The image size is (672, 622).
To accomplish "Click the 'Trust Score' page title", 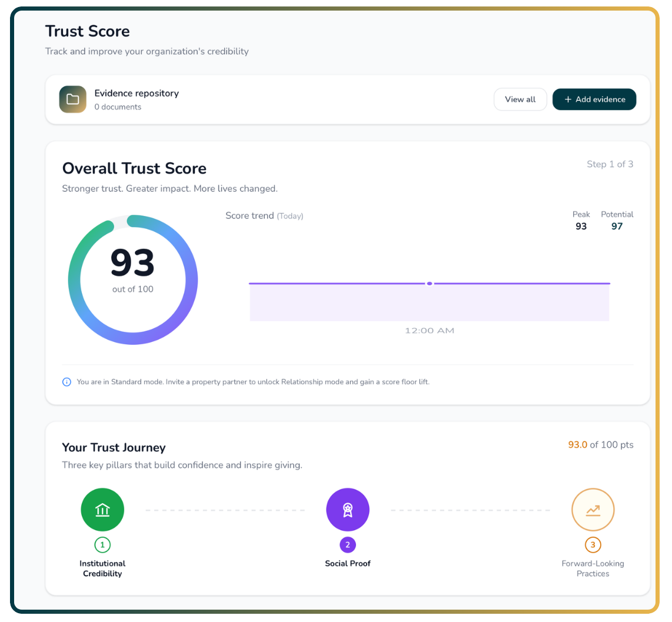I will (x=88, y=31).
